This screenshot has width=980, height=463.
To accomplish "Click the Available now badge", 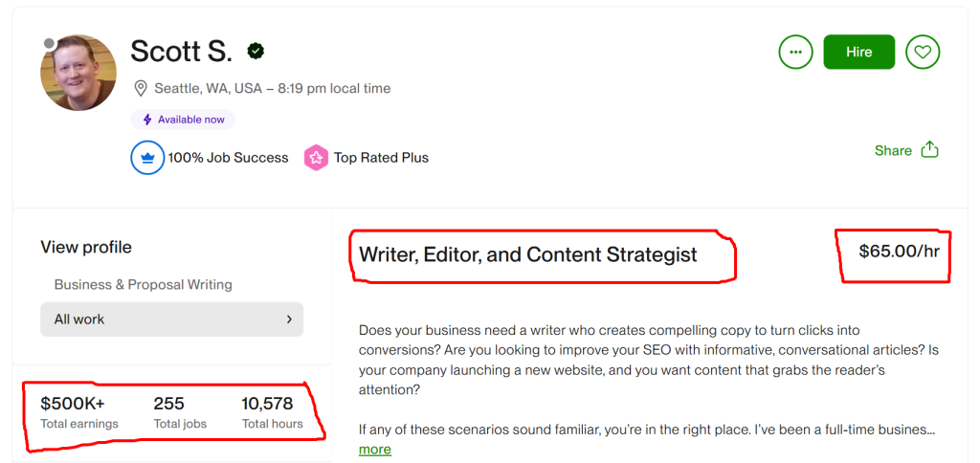I will pos(183,120).
